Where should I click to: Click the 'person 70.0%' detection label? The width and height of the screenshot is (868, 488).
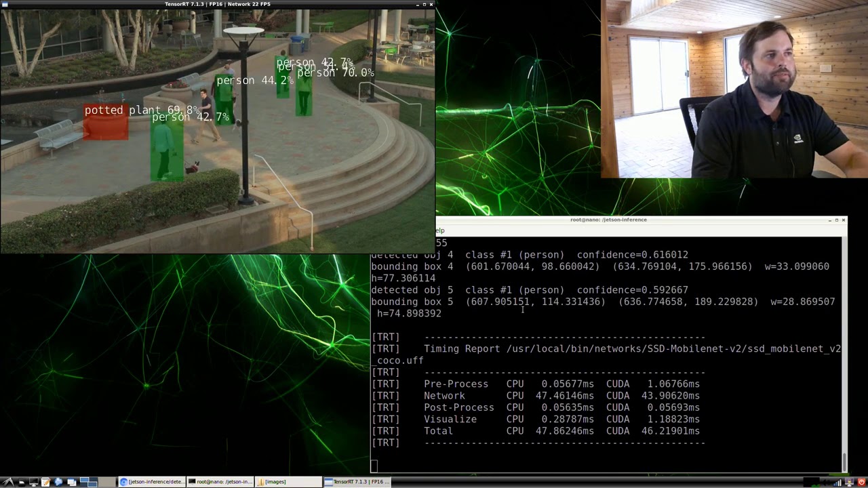point(336,73)
